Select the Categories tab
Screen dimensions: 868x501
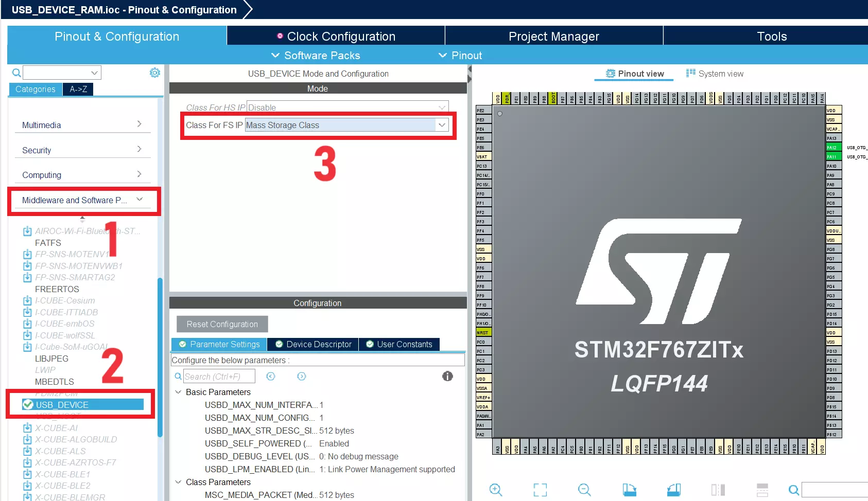36,89
